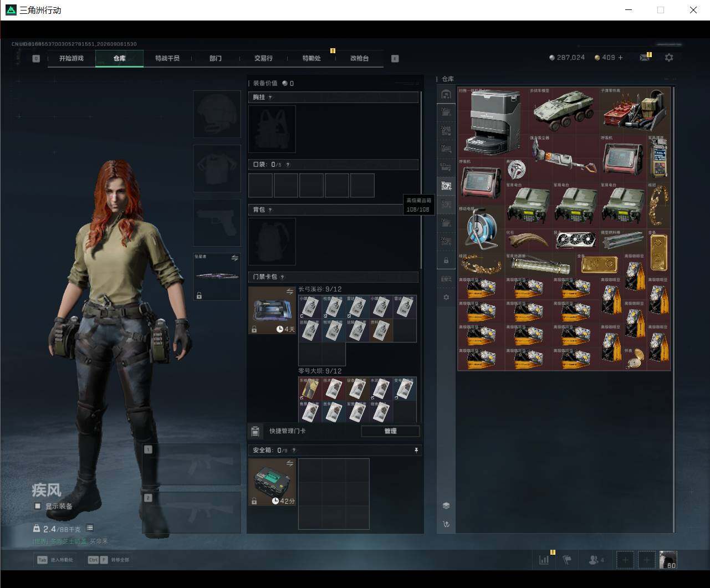Select the highlighted 高级藏品箱 storage tab

[446, 186]
